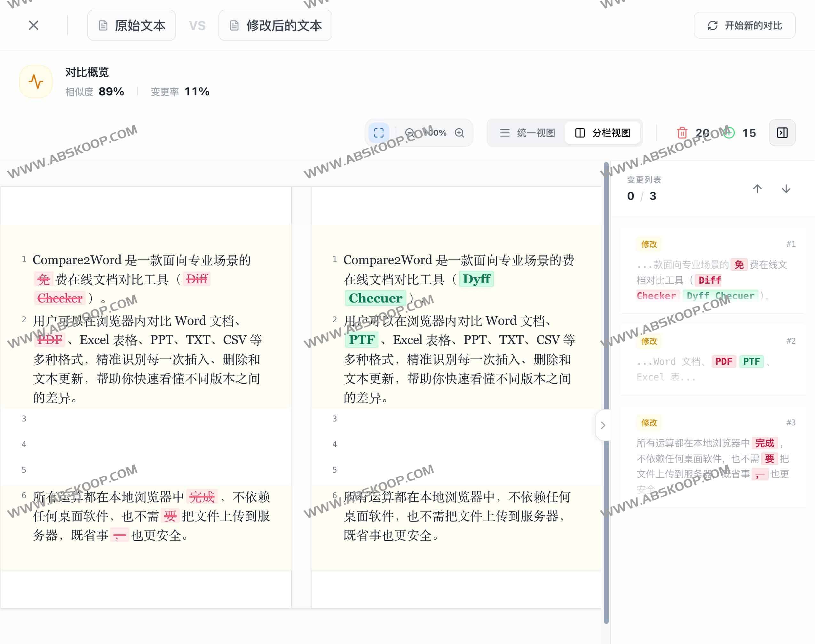Click the green plus icon showing insertion count
This screenshot has width=815, height=644.
(729, 133)
